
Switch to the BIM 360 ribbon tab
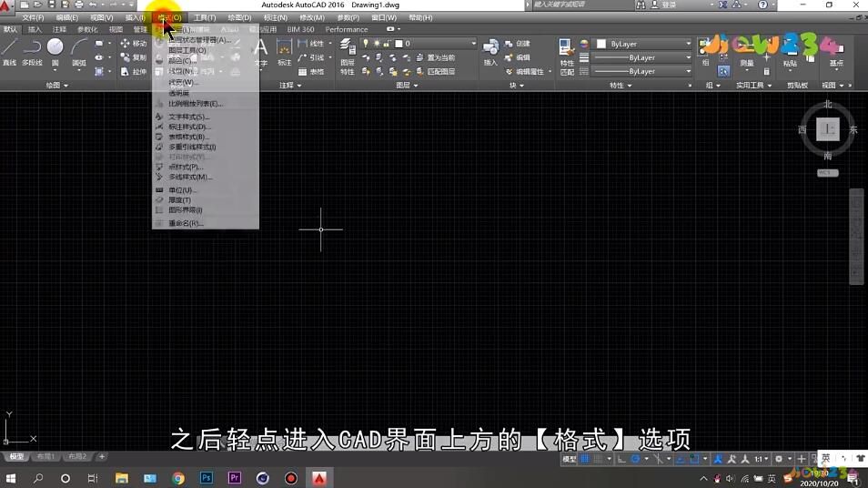click(x=300, y=29)
